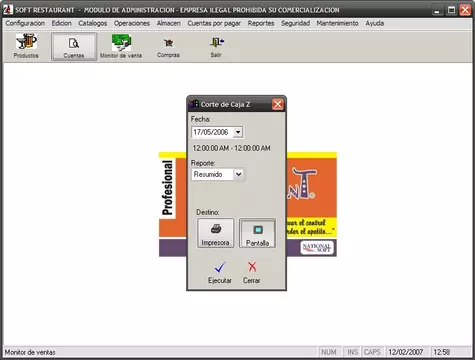Click inside the Fecha date field
Image resolution: width=475 pixels, height=360 pixels.
pos(212,132)
